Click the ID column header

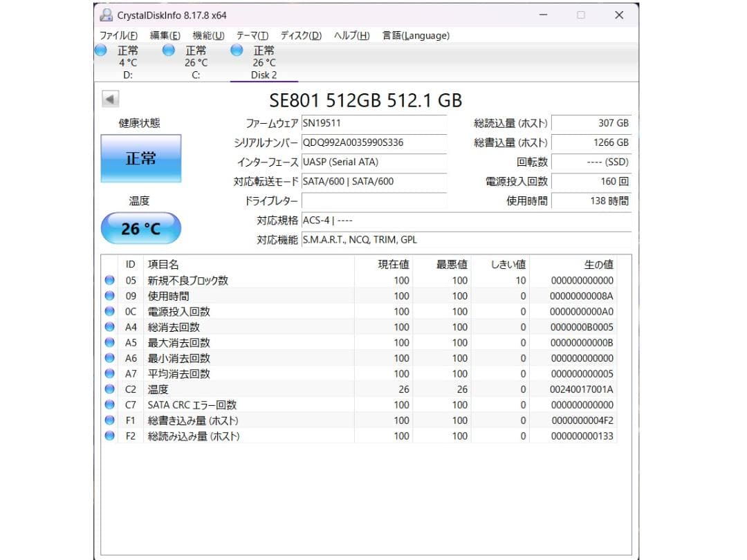131,264
